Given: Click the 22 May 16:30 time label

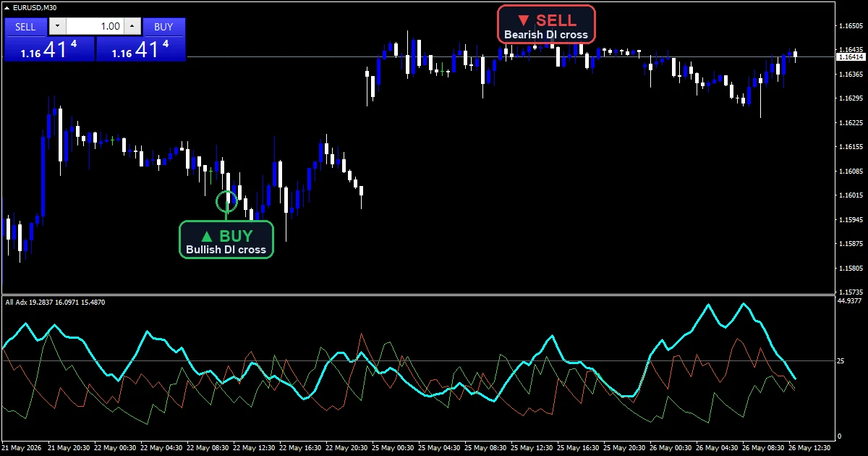Looking at the screenshot, I should pyautogui.click(x=300, y=447).
